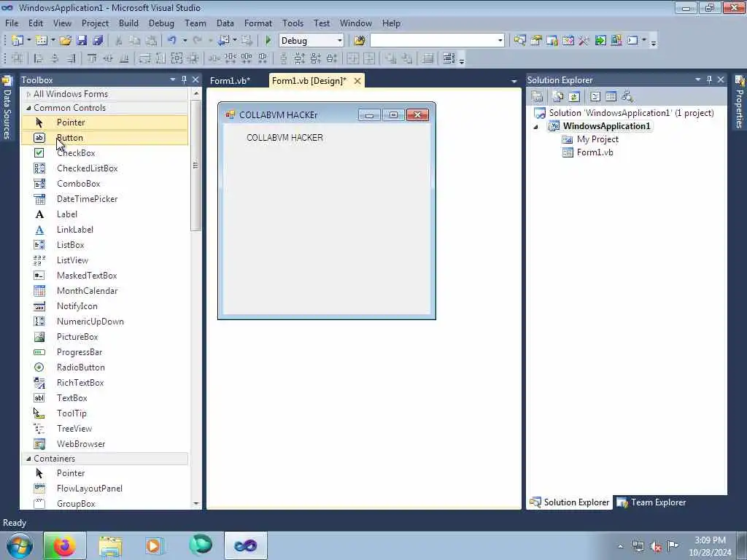Select the CheckedListBox control in Toolbox
The height and width of the screenshot is (560, 747).
(x=104, y=168)
